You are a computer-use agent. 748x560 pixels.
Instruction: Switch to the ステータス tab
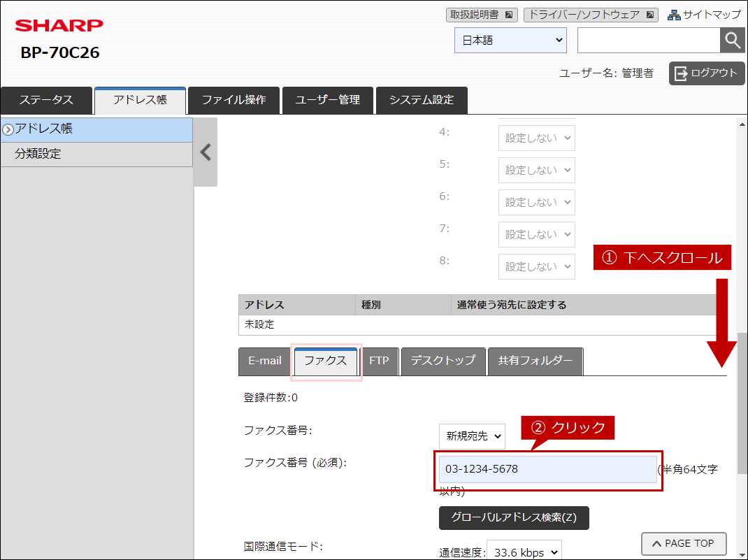coord(46,100)
